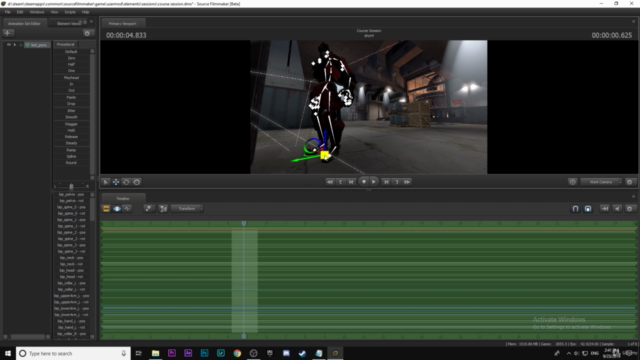The image size is (640, 360).
Task: Click the frame-all icon in timeline toolbar
Action: [x=163, y=209]
